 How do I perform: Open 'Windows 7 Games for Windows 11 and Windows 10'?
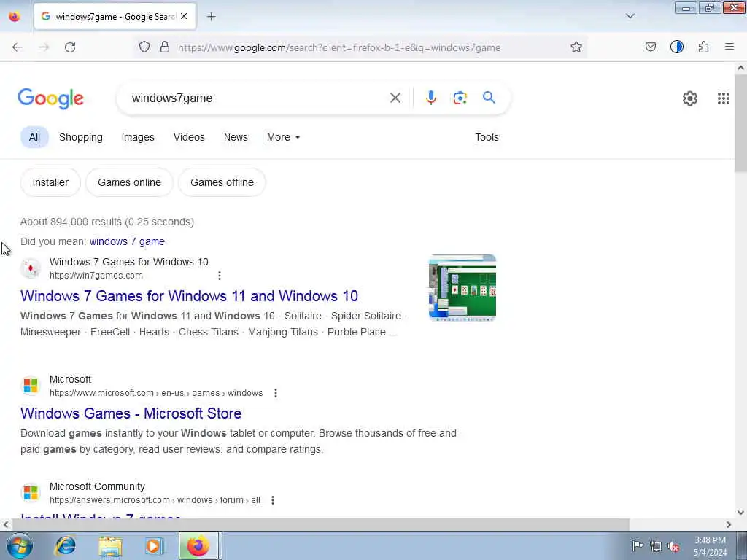[x=189, y=296]
